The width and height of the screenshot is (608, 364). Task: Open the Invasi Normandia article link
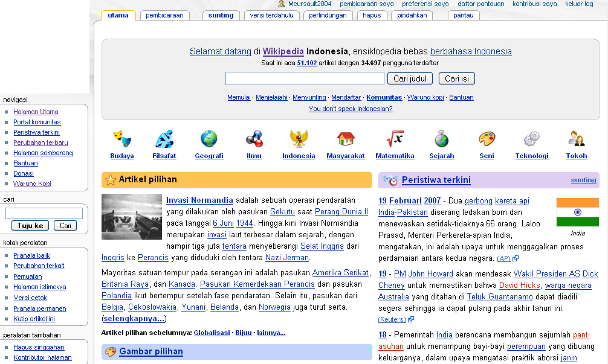(x=199, y=200)
